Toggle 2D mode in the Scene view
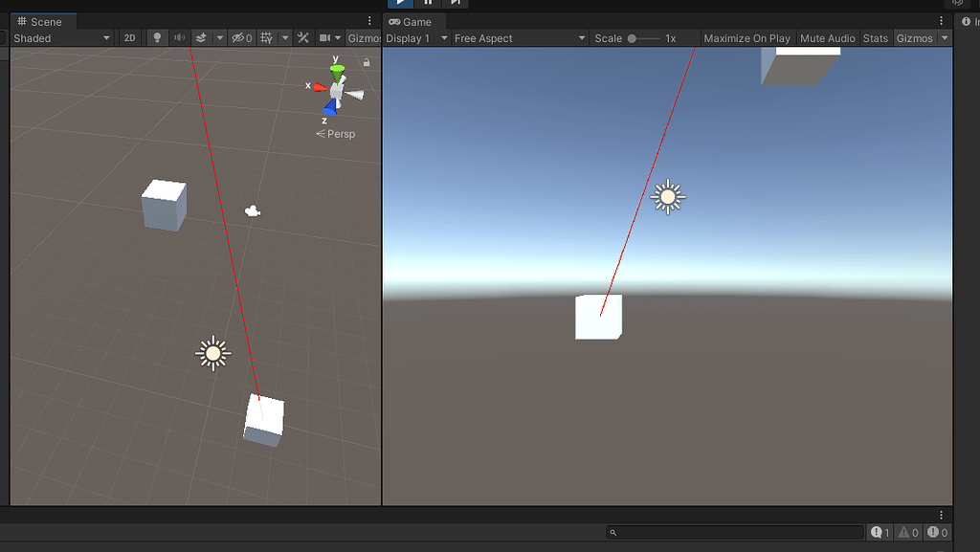 129,38
